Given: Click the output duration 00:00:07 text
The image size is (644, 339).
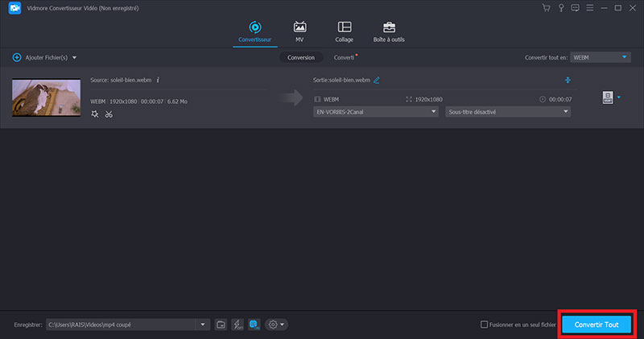Looking at the screenshot, I should click(560, 99).
